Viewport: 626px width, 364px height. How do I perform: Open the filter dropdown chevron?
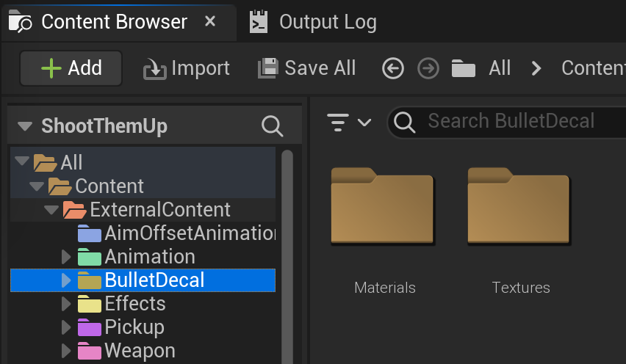click(x=364, y=122)
